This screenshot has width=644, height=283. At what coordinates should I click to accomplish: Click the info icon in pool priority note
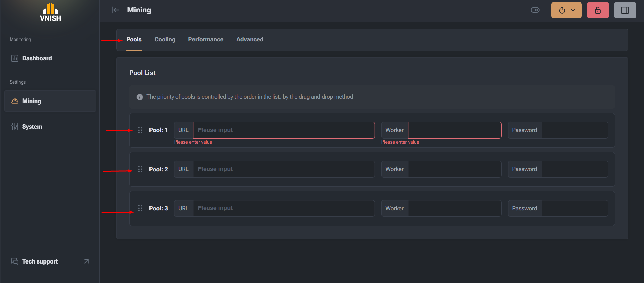click(140, 97)
